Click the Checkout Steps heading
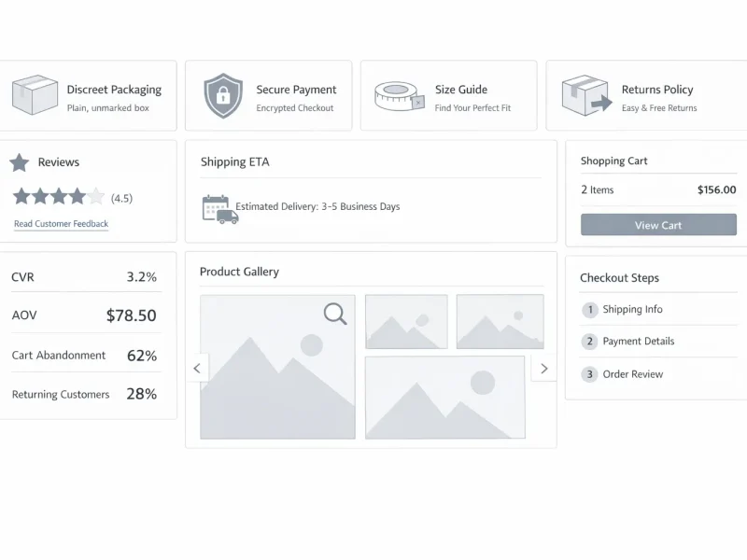This screenshot has width=747, height=560. (x=619, y=278)
